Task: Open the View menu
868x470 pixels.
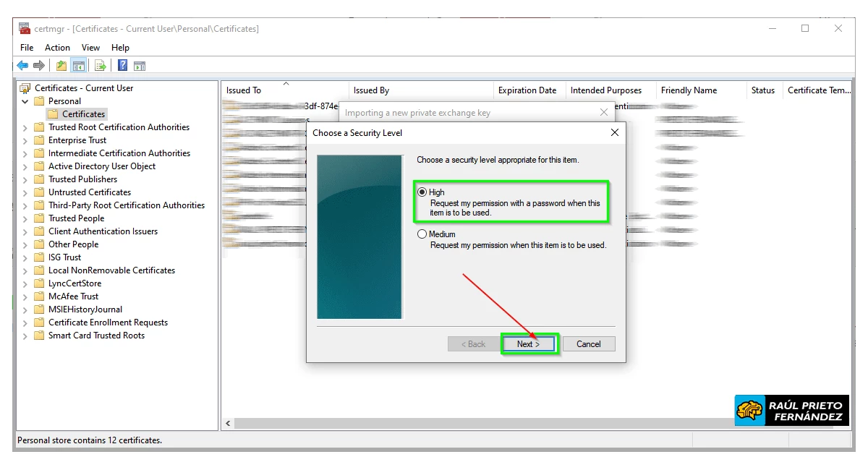Action: coord(90,48)
